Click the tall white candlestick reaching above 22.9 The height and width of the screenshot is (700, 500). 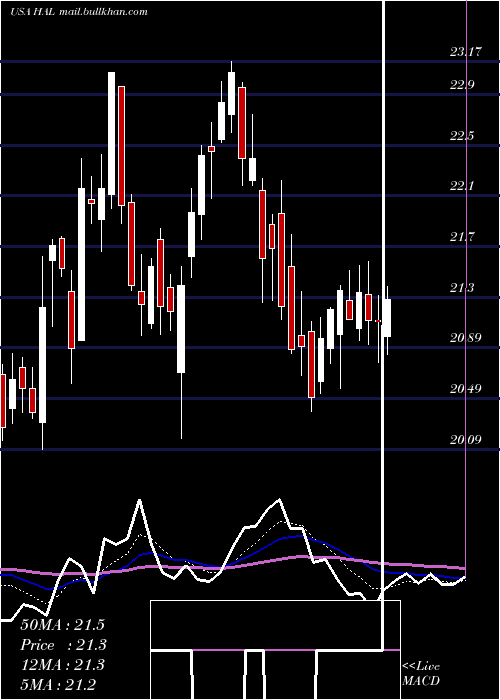click(111, 133)
